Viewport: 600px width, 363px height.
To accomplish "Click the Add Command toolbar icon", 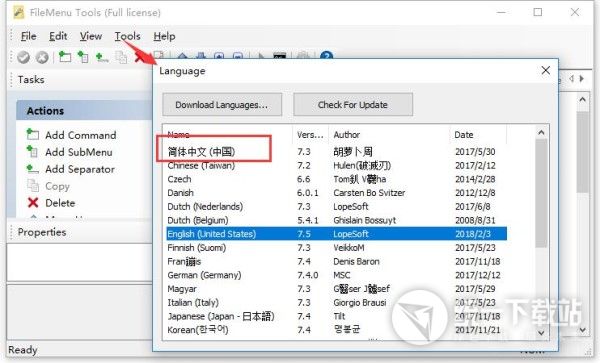I will (65, 57).
